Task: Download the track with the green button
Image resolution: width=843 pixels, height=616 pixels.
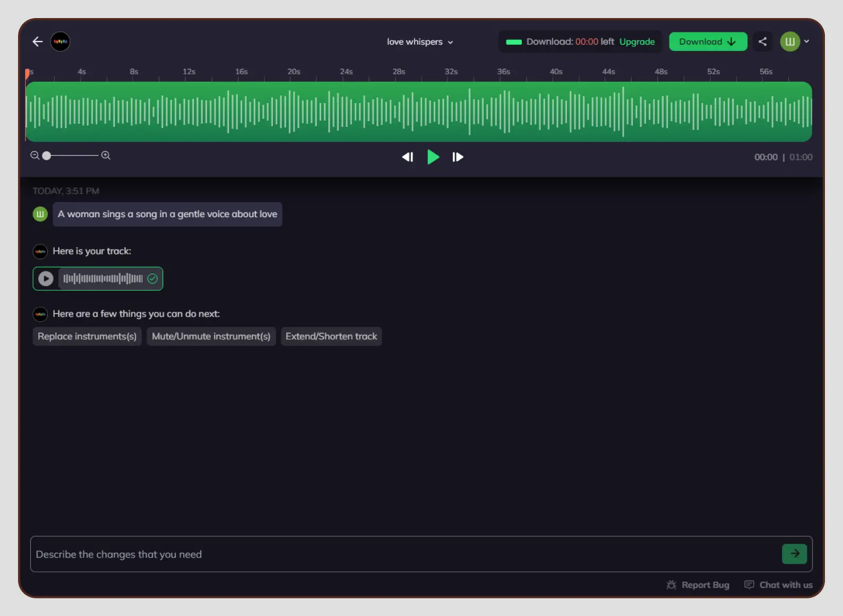Action: coord(708,41)
